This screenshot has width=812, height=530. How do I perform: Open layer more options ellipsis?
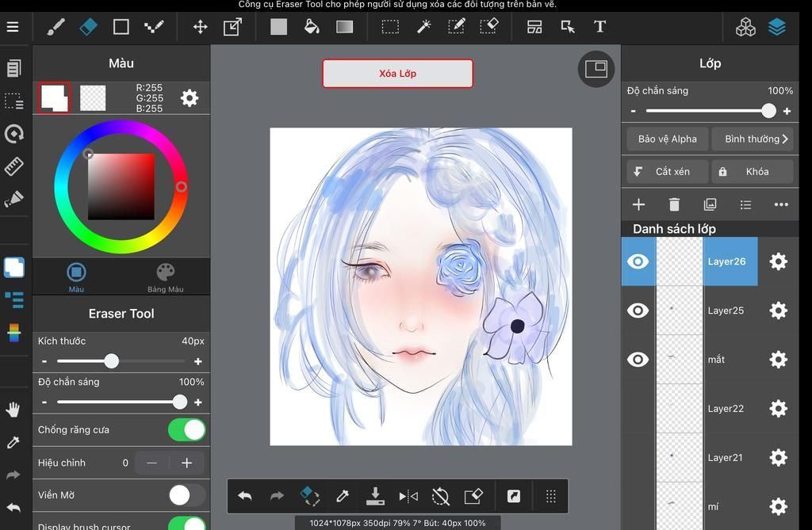(x=781, y=204)
